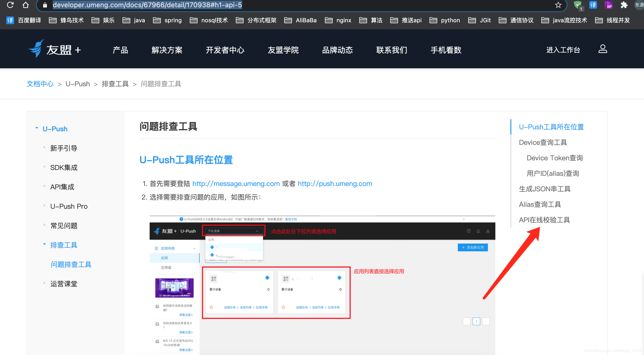
Task: Open the 友盟学院 navigation menu
Action: [283, 50]
